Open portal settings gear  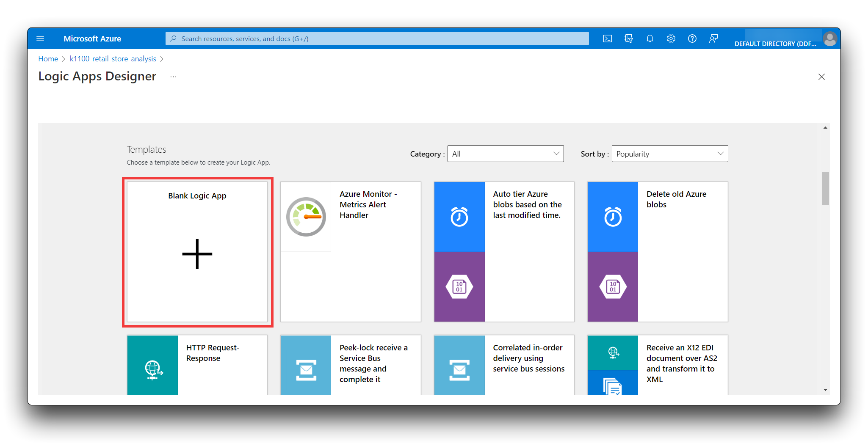tap(671, 39)
